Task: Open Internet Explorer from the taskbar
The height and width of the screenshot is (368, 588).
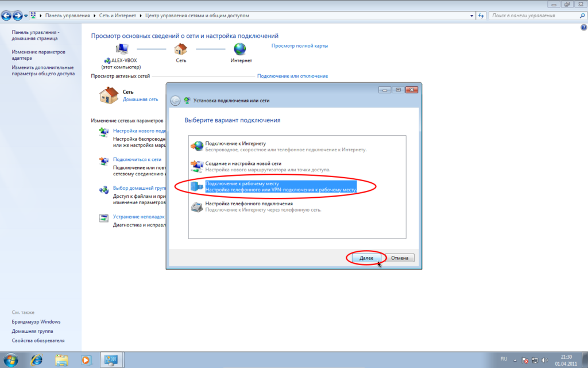Action: [x=36, y=360]
